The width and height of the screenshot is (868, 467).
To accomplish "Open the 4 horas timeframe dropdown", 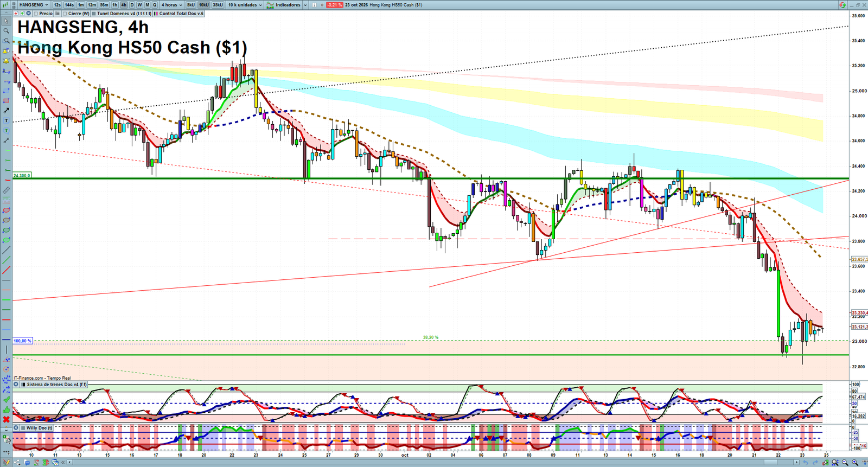I will point(171,5).
